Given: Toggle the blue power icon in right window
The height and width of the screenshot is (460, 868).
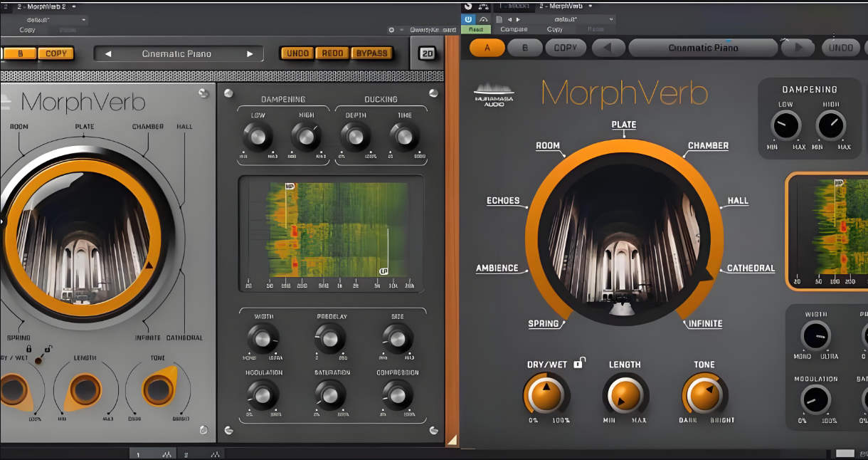Looking at the screenshot, I should click(468, 19).
